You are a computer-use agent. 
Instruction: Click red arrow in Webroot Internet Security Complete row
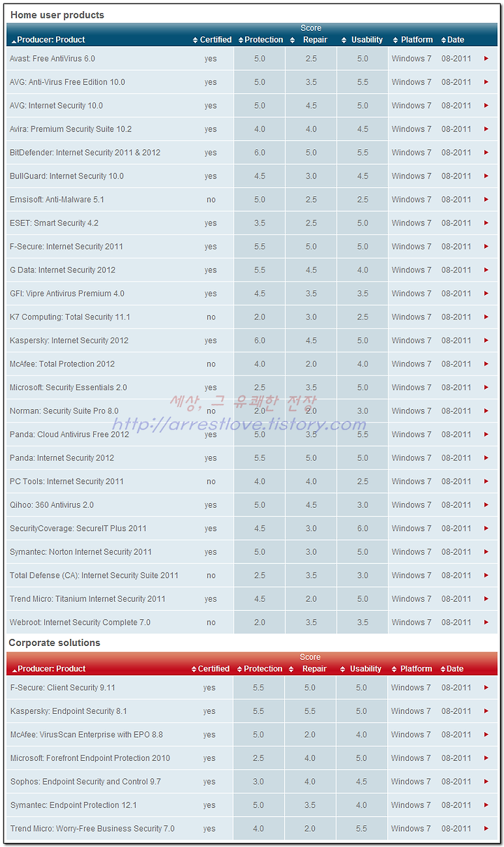click(486, 622)
